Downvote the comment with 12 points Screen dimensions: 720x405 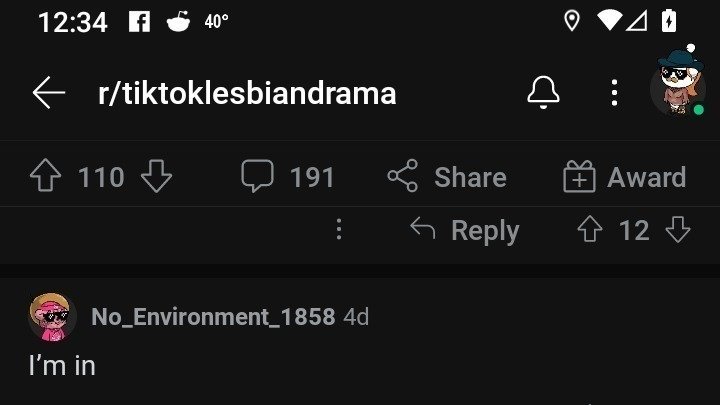pos(678,230)
